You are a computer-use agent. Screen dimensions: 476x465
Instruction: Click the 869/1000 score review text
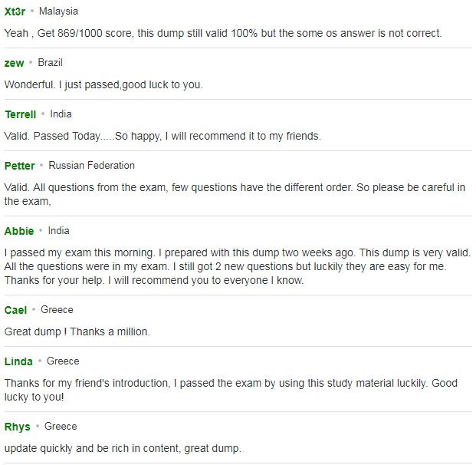pos(223,33)
